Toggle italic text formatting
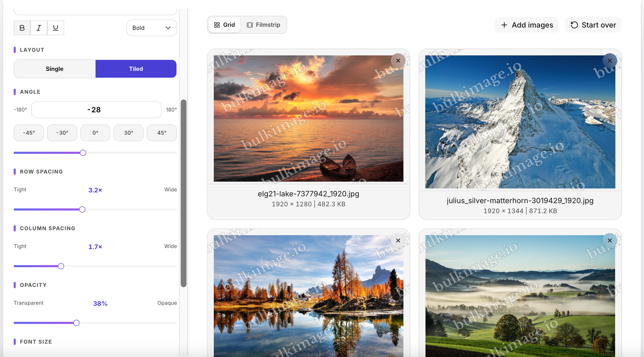The height and width of the screenshot is (357, 644). [39, 28]
